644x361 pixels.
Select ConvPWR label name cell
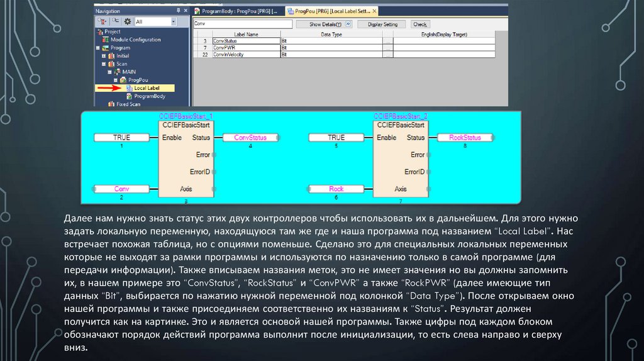click(x=246, y=48)
